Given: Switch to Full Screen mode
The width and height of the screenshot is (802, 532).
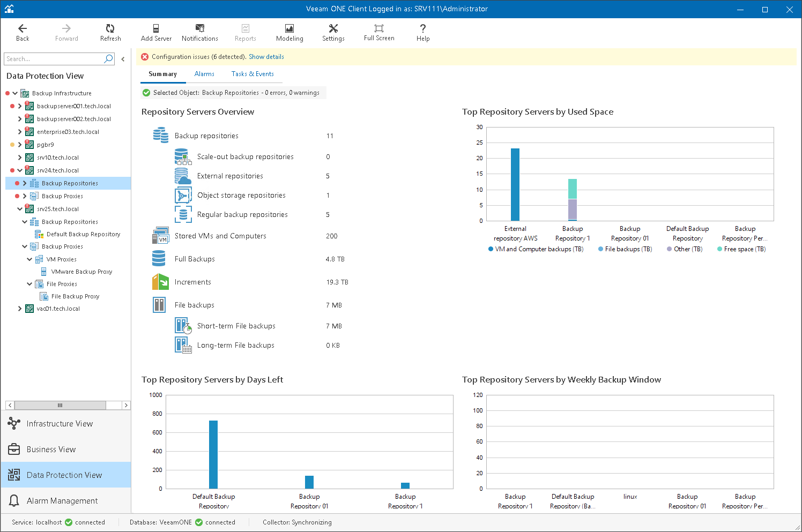Looking at the screenshot, I should point(379,28).
